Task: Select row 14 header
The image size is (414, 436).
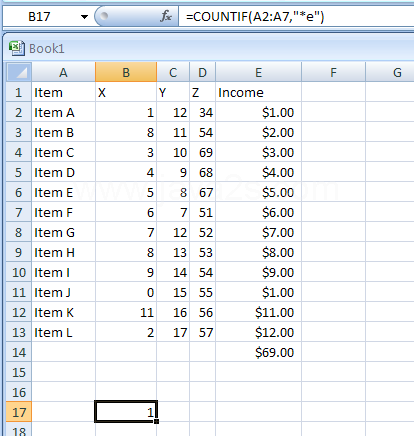Action: pyautogui.click(x=19, y=352)
